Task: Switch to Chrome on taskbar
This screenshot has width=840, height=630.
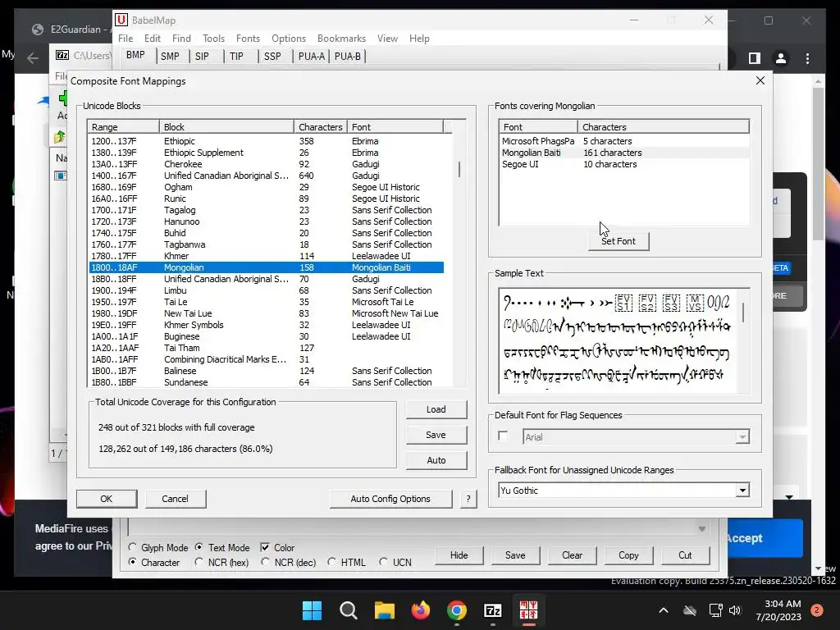Action: (456, 610)
